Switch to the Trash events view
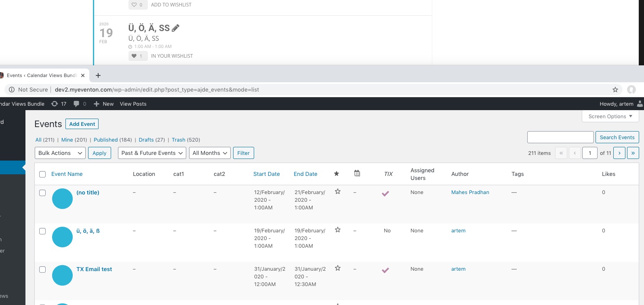The width and height of the screenshot is (644, 305). click(x=178, y=140)
